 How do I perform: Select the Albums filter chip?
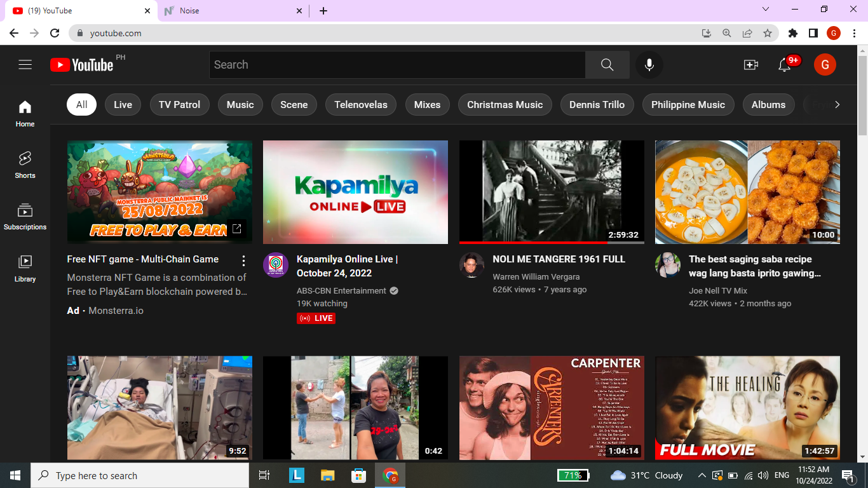(x=769, y=105)
